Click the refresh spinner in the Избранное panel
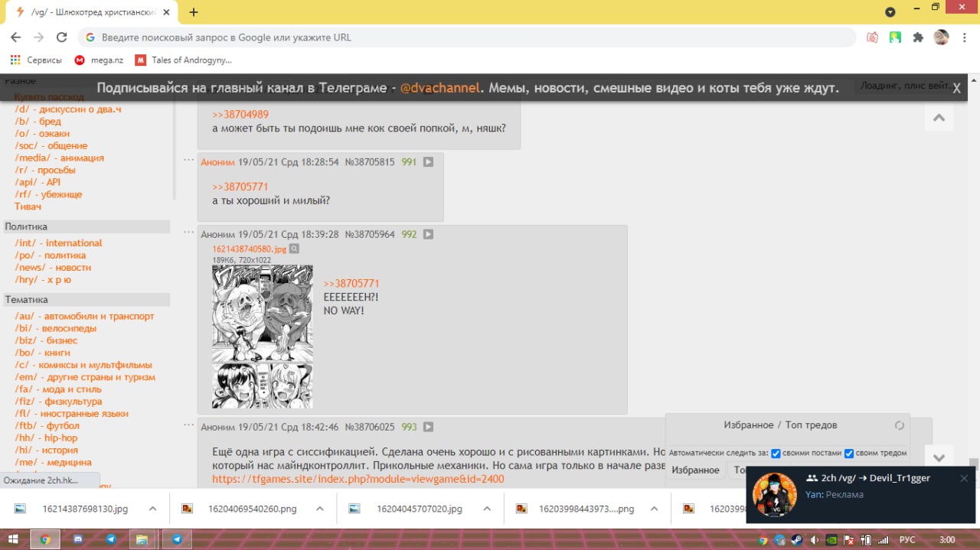 [900, 425]
